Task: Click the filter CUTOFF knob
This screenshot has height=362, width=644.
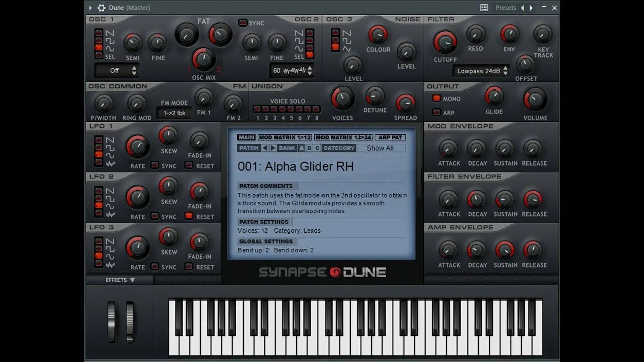Action: click(445, 42)
